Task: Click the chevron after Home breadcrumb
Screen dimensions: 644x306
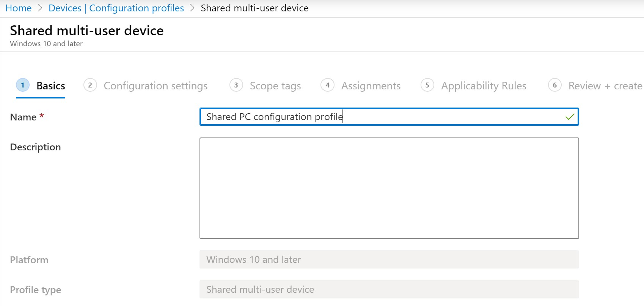Action: tap(40, 8)
